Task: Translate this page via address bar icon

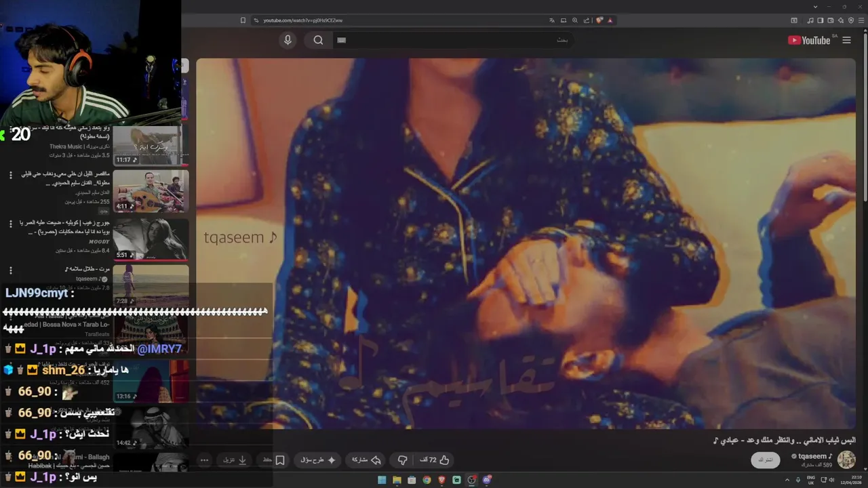Action: (552, 20)
